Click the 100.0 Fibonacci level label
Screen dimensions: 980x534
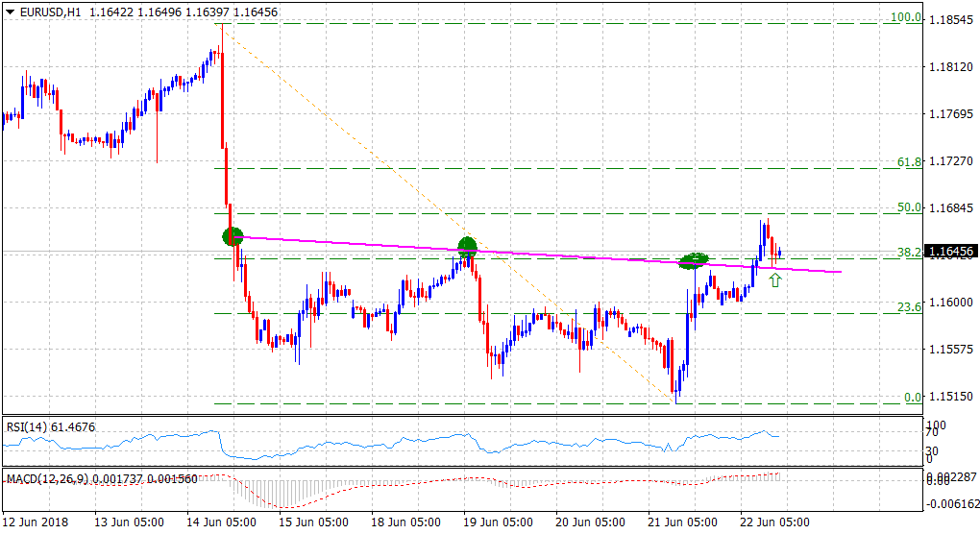905,17
